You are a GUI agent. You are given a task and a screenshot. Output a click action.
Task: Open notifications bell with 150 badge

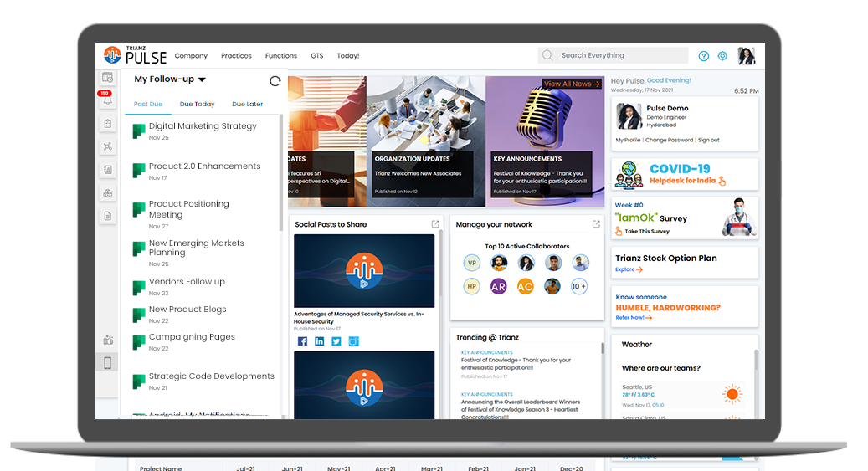point(107,100)
